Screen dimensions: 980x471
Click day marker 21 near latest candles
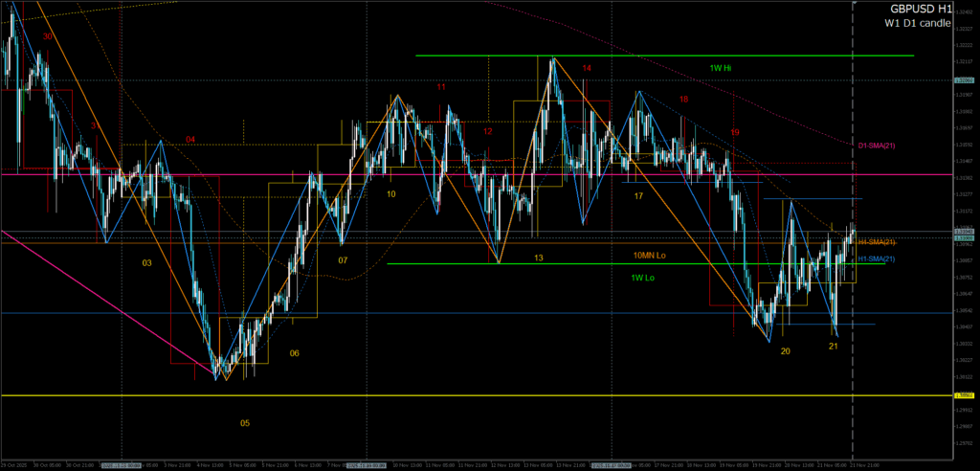tap(833, 346)
